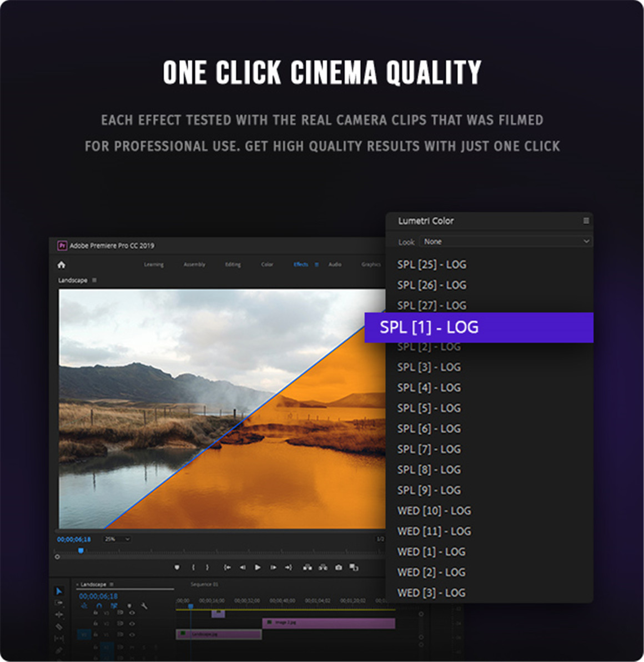Open the 25% zoom level dropdown
Viewport: 644px width, 662px height.
(117, 539)
